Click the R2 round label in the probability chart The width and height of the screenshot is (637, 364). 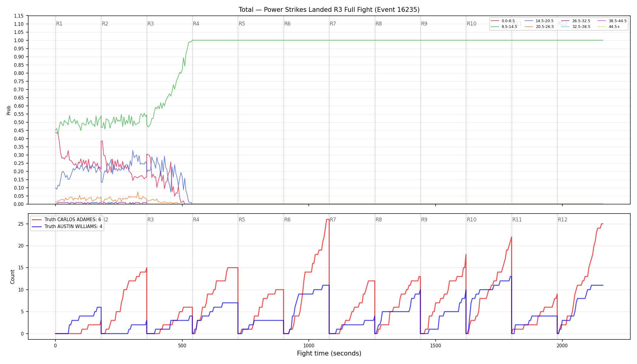pyautogui.click(x=105, y=24)
